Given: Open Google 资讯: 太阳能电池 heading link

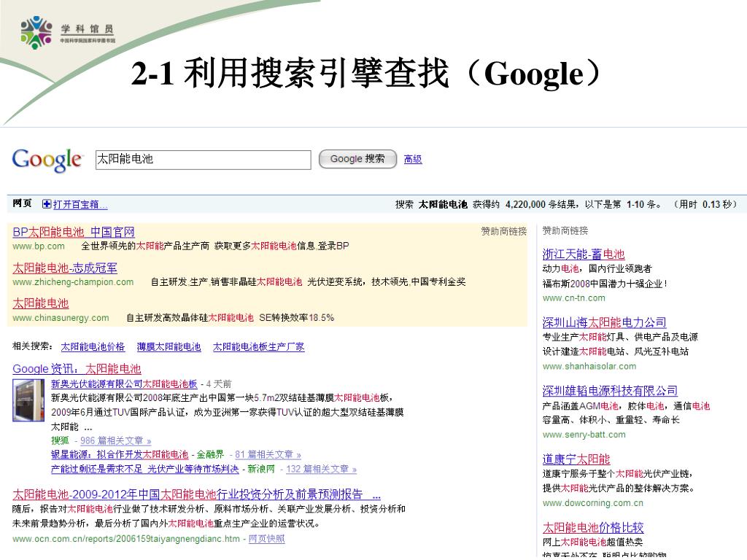Looking at the screenshot, I should click(77, 368).
